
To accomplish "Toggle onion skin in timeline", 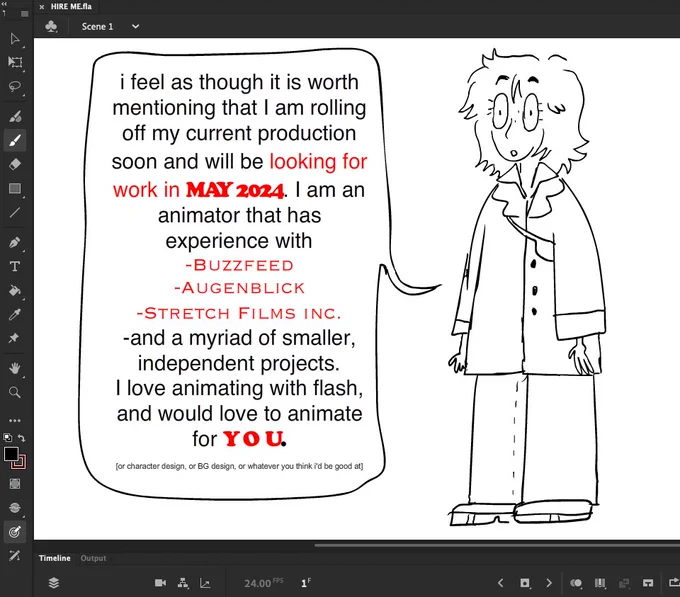I will [576, 583].
